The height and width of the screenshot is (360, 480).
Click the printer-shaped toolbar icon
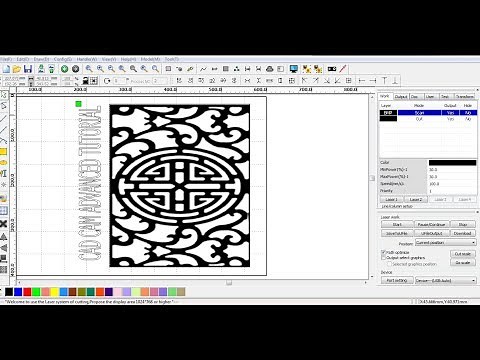[270, 69]
